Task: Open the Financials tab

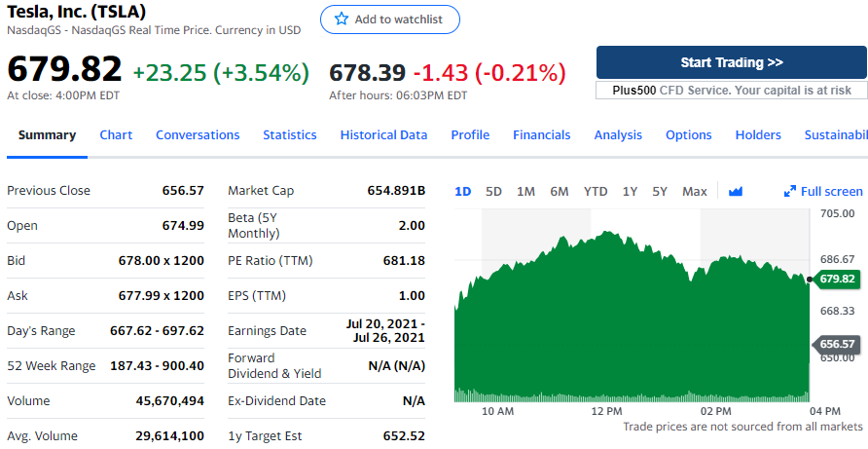Action: point(542,135)
